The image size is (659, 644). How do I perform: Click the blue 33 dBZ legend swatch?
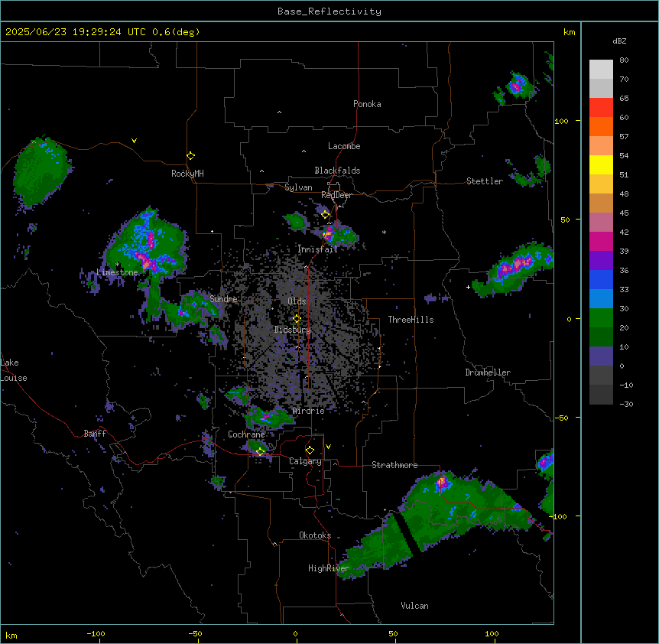point(601,279)
